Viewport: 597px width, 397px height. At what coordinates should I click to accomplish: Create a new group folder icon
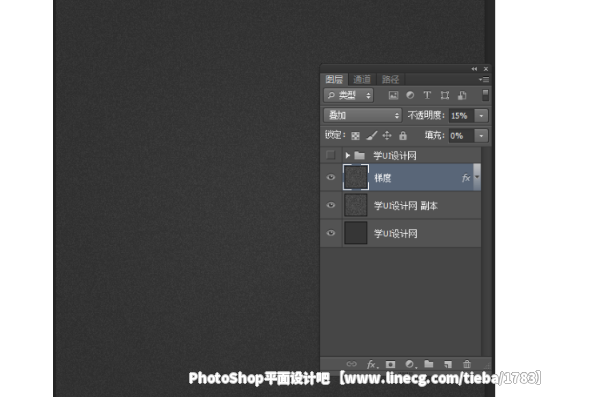(429, 364)
